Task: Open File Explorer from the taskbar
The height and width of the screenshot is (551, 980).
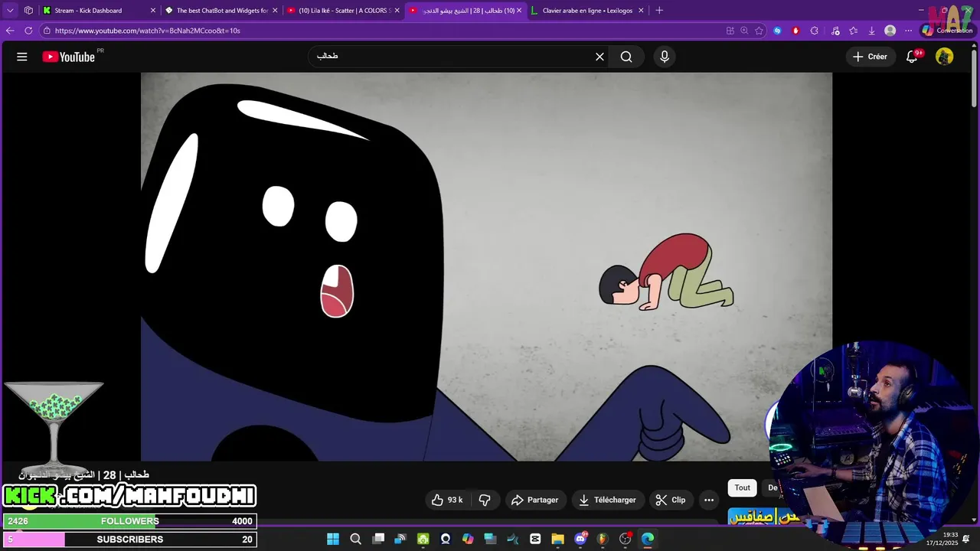Action: (557, 539)
